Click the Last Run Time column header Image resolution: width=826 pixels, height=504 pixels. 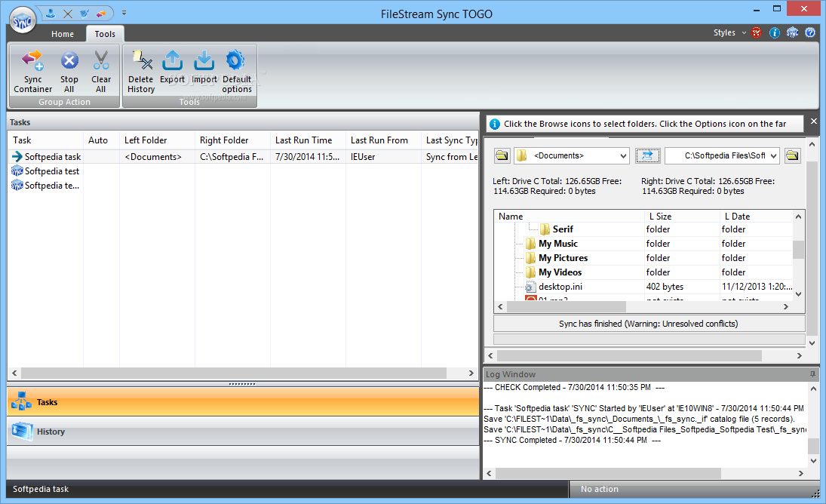click(x=308, y=140)
